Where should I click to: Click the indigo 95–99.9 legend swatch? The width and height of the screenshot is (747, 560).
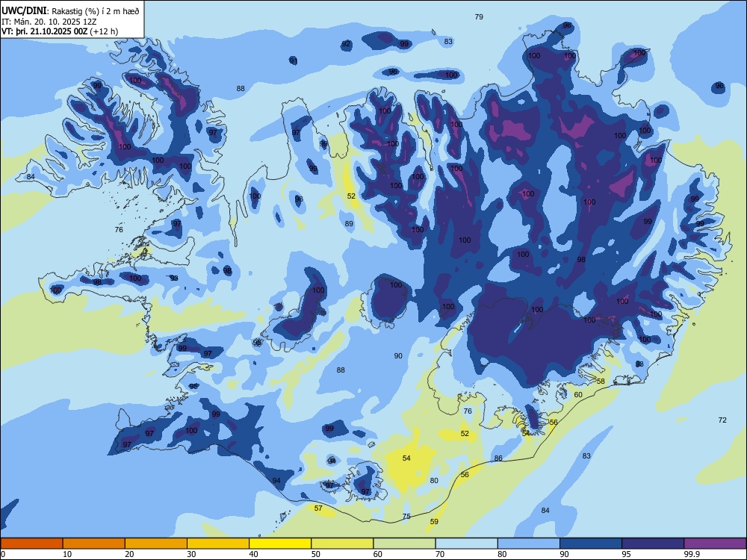pyautogui.click(x=653, y=544)
